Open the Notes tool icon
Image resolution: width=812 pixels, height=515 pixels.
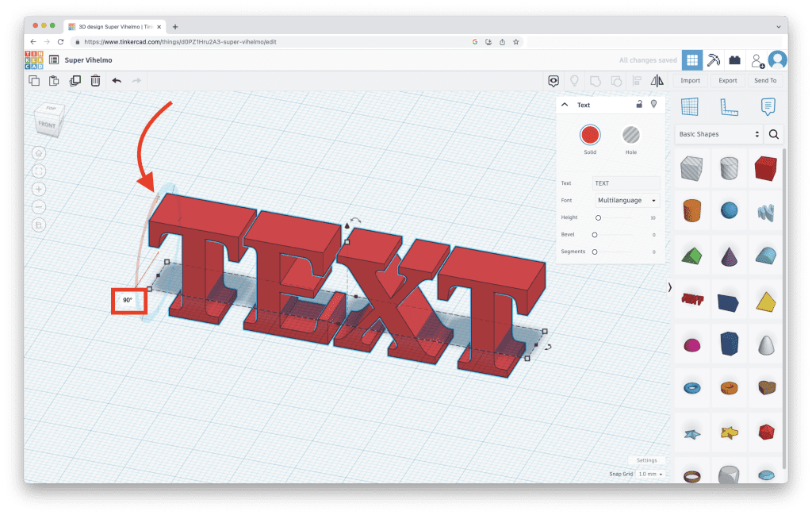point(767,106)
